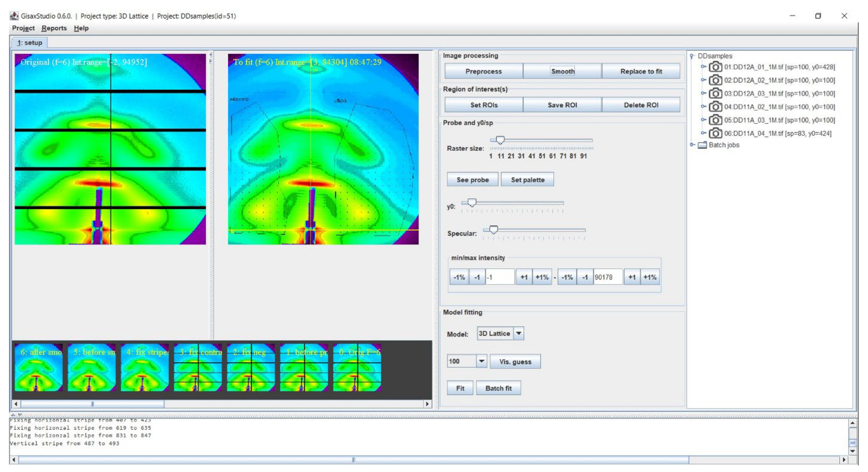Open the 100 value combo box
Screen dimensions: 868x472
(x=481, y=361)
